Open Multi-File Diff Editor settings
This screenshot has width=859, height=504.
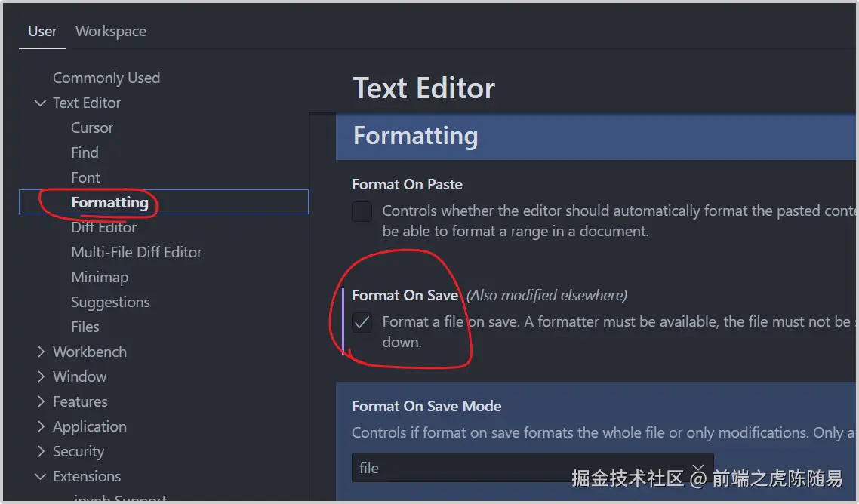click(x=136, y=252)
